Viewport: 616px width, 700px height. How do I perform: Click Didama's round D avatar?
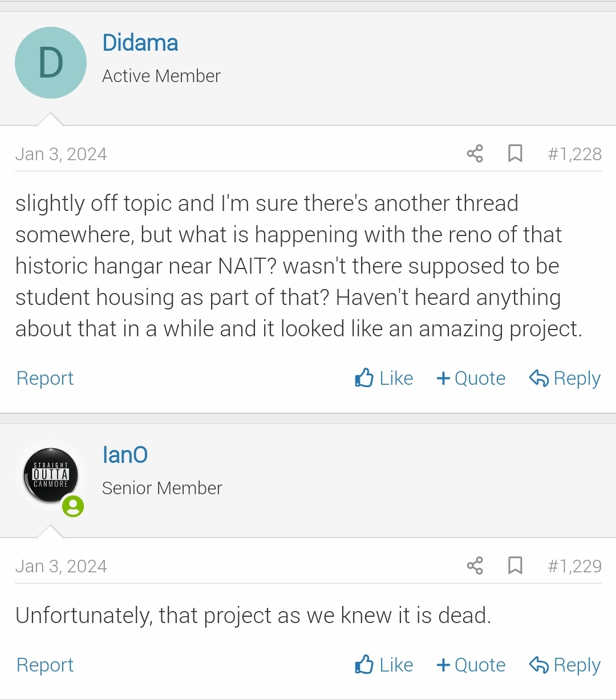click(x=51, y=63)
